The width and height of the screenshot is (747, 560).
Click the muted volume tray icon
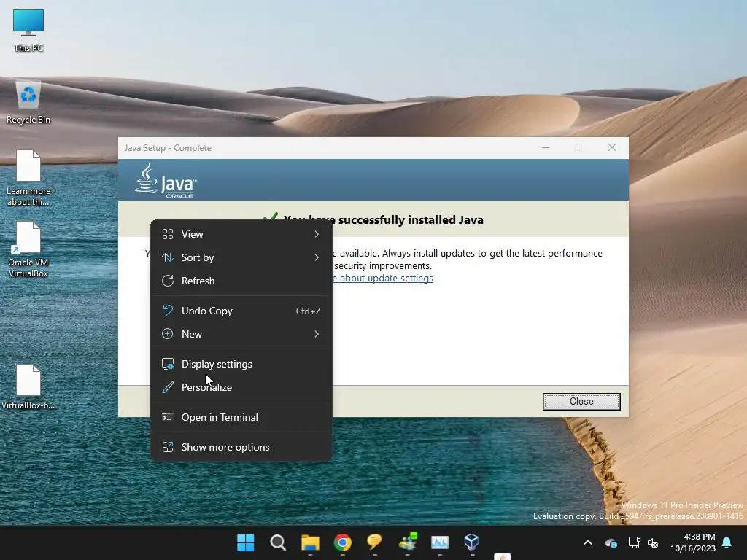click(653, 542)
